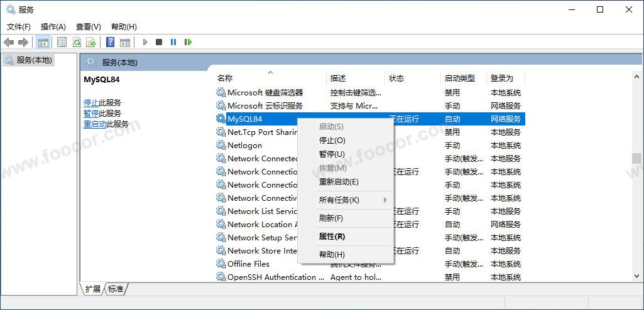
Task: Click the show/hide console tree icon
Action: pyautogui.click(x=43, y=42)
